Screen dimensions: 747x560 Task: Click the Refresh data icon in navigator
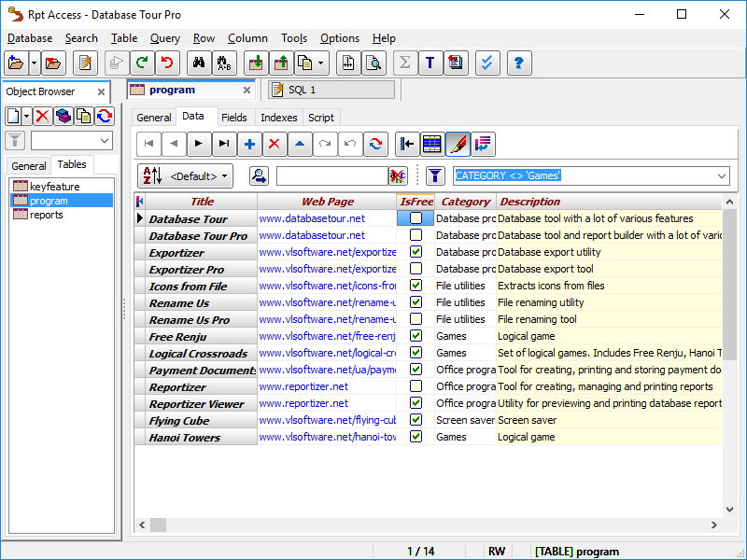point(375,144)
